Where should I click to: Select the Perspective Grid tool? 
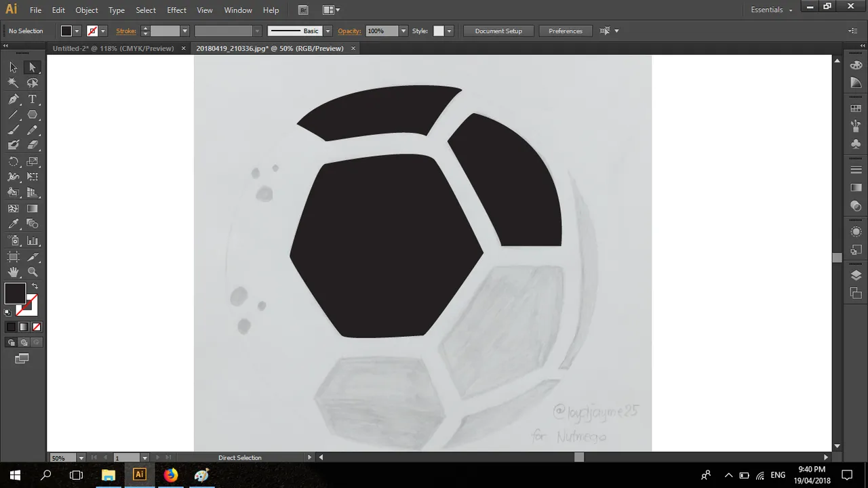click(32, 192)
